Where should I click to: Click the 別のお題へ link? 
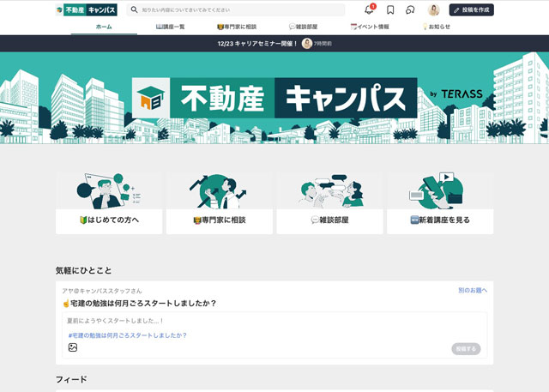point(473,290)
